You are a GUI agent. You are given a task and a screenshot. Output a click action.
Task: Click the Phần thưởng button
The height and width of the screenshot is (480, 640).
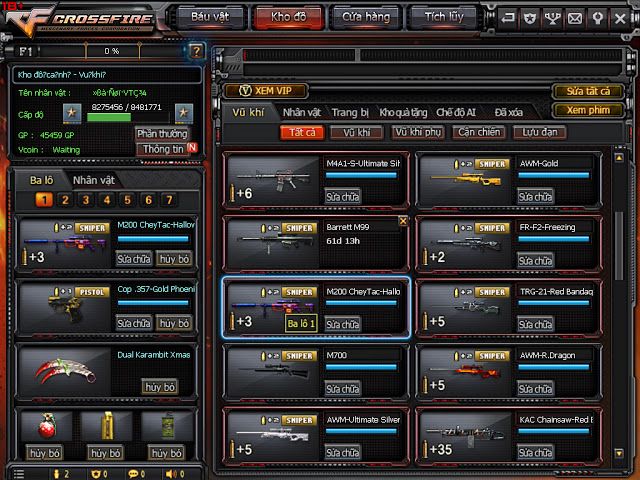coord(162,134)
